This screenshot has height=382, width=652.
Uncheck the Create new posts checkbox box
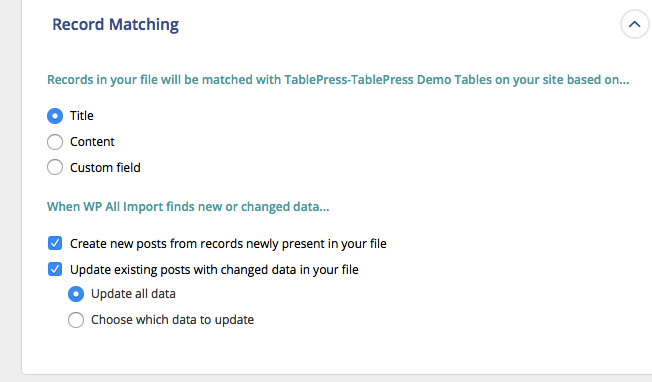click(55, 243)
